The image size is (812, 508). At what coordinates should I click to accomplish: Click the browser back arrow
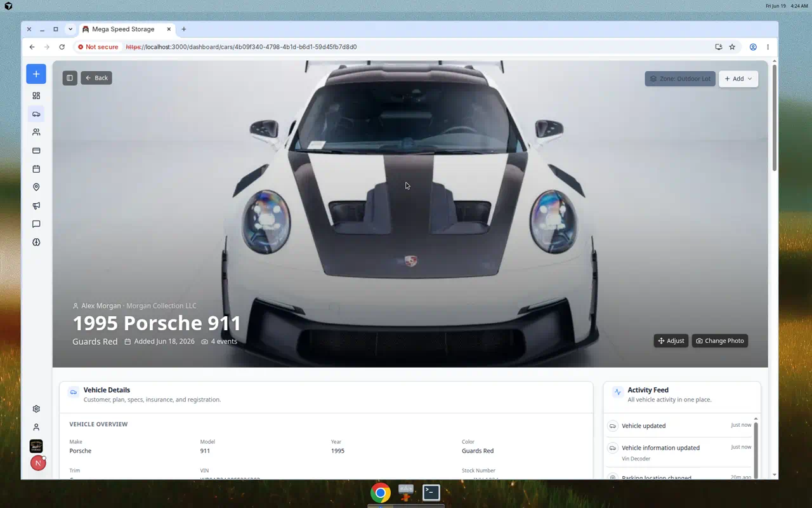click(x=32, y=47)
